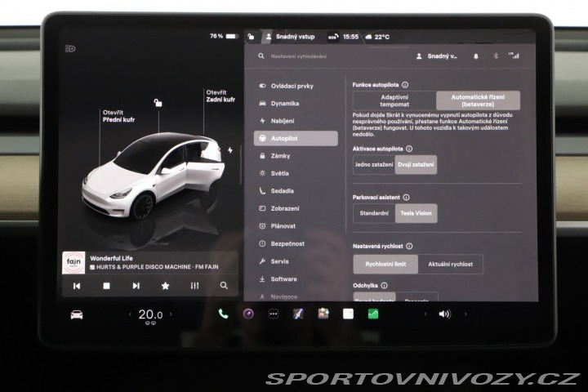Image resolution: width=588 pixels, height=392 pixels.
Task: Show info for Odchylka
Action: point(384,286)
